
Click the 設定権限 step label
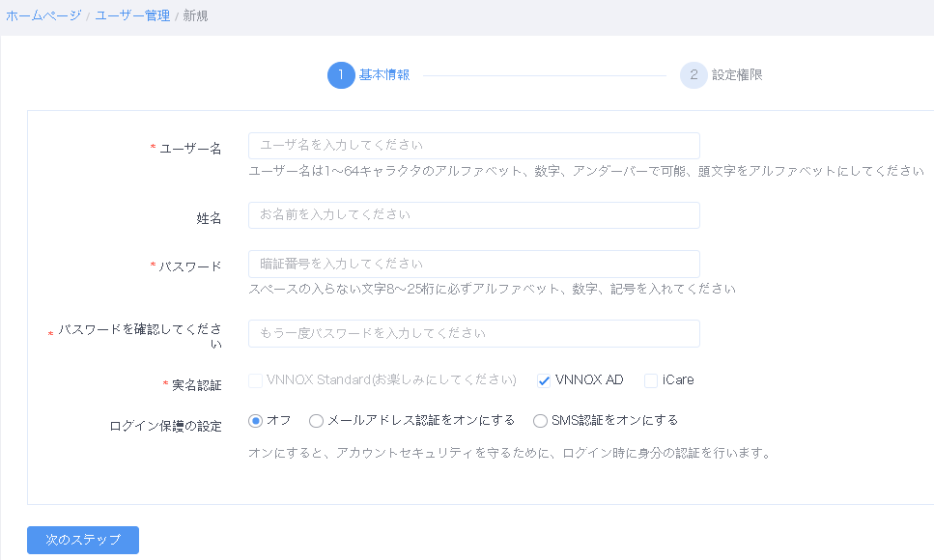click(x=737, y=75)
